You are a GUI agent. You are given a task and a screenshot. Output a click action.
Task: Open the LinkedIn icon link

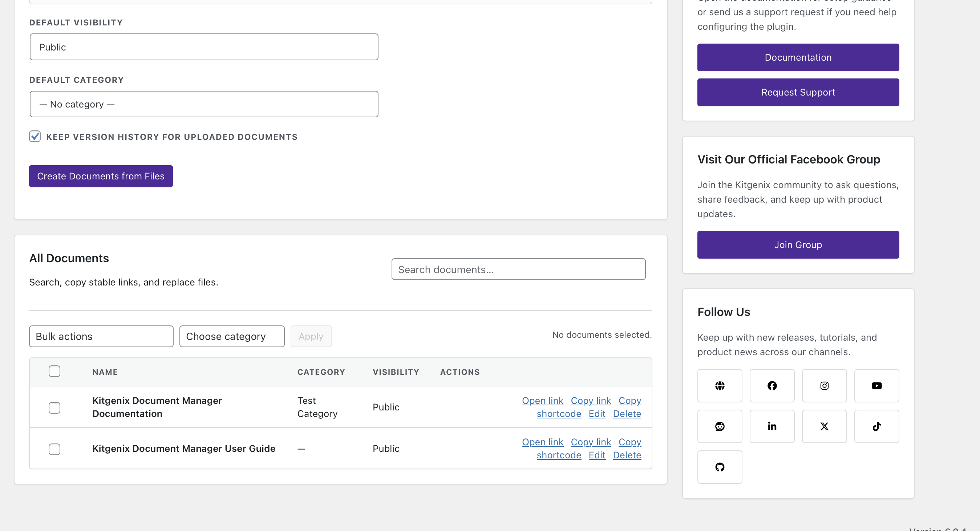tap(772, 426)
